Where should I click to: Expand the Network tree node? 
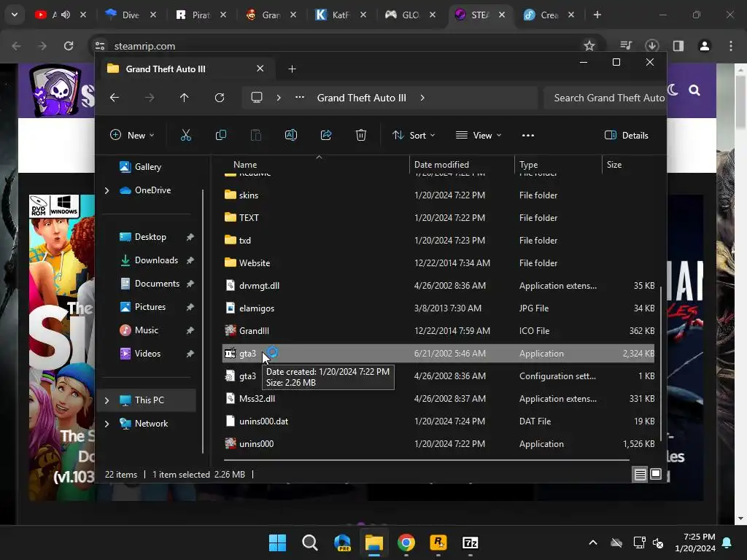point(107,424)
